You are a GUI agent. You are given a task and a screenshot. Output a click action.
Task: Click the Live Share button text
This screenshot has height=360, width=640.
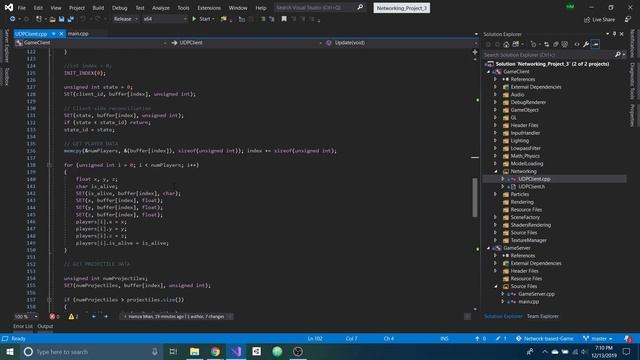coord(603,20)
